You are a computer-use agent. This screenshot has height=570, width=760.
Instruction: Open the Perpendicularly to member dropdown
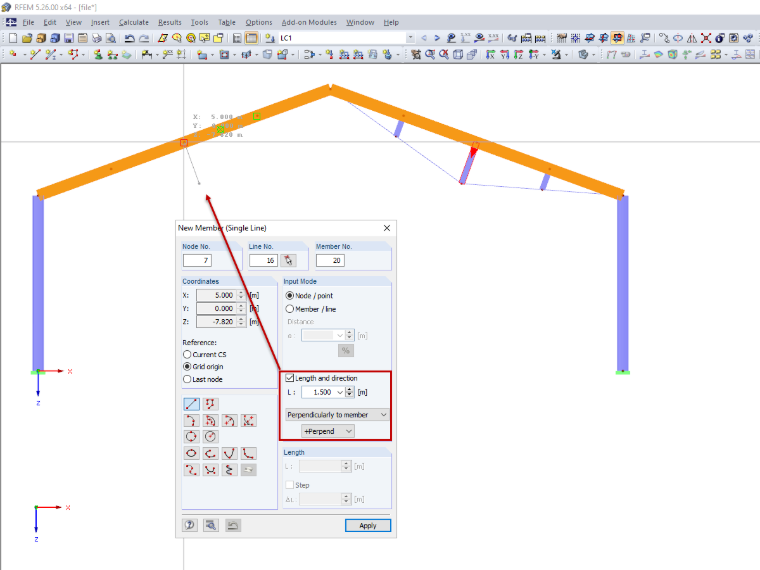[x=337, y=415]
